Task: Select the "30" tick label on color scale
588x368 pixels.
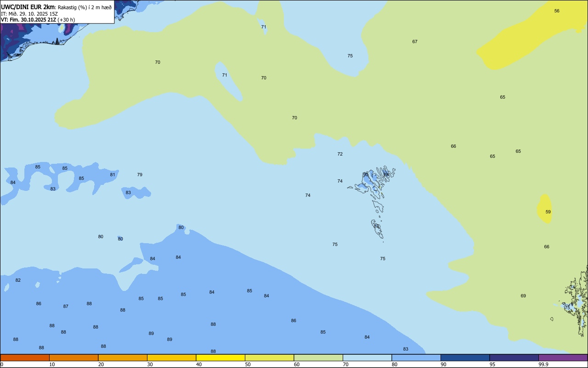Action: click(150, 364)
